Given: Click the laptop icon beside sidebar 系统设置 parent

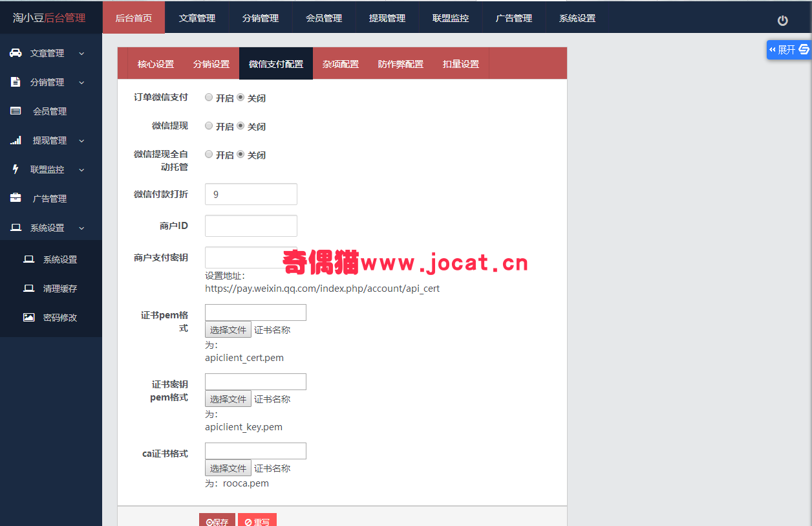Looking at the screenshot, I should pyautogui.click(x=16, y=228).
